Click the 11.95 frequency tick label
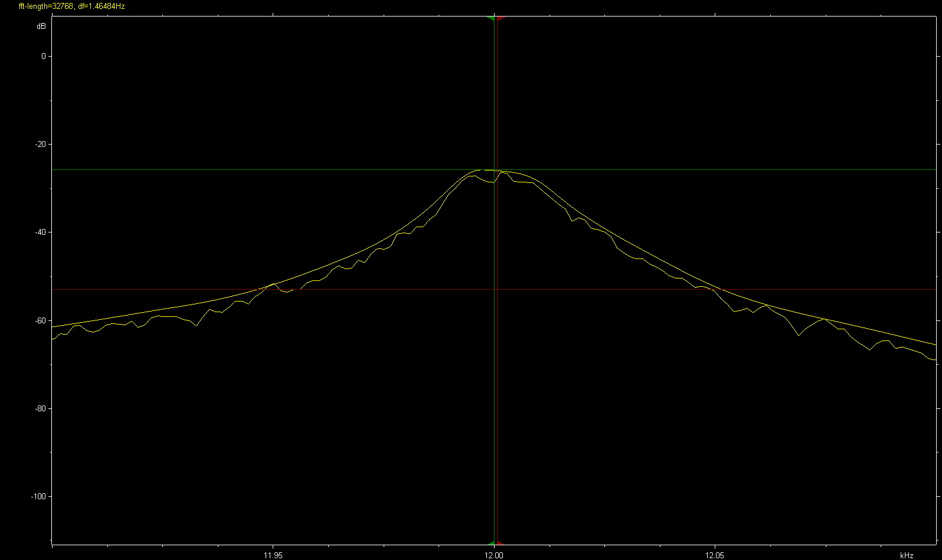Viewport: 942px width, 560px height. coord(273,555)
